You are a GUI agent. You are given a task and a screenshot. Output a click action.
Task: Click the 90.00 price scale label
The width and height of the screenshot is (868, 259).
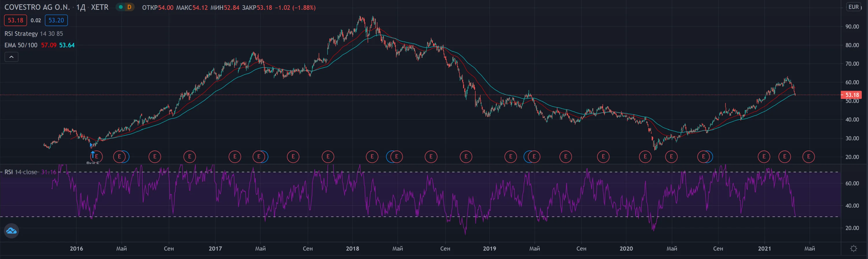[852, 27]
